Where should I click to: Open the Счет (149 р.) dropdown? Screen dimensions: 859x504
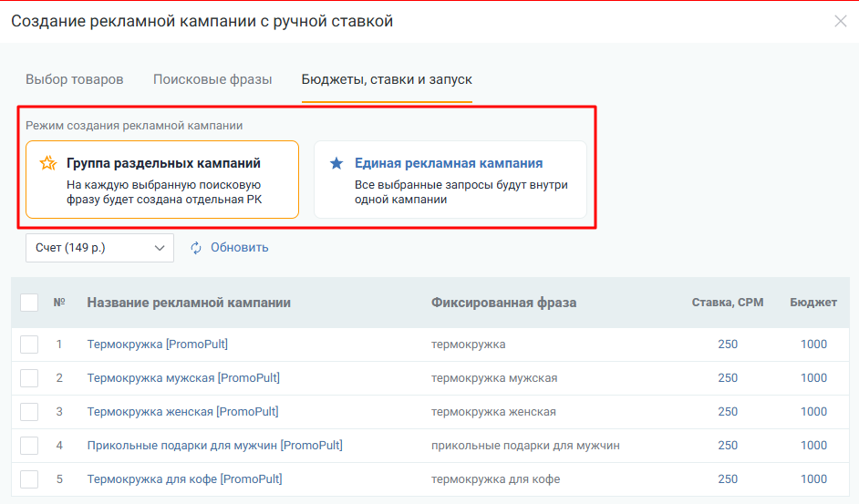[x=99, y=248]
